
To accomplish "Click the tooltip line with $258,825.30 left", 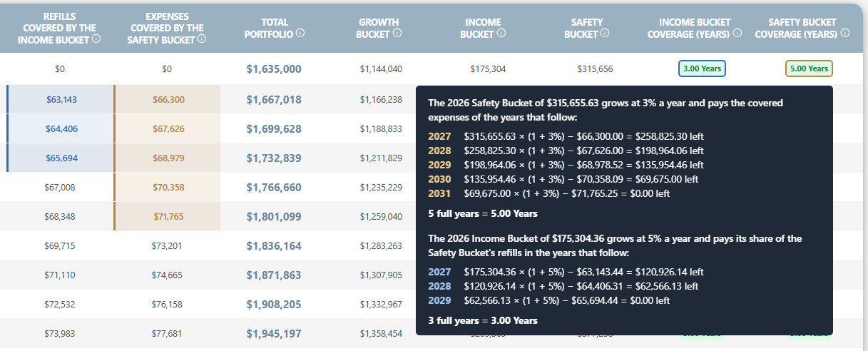I will pos(566,136).
